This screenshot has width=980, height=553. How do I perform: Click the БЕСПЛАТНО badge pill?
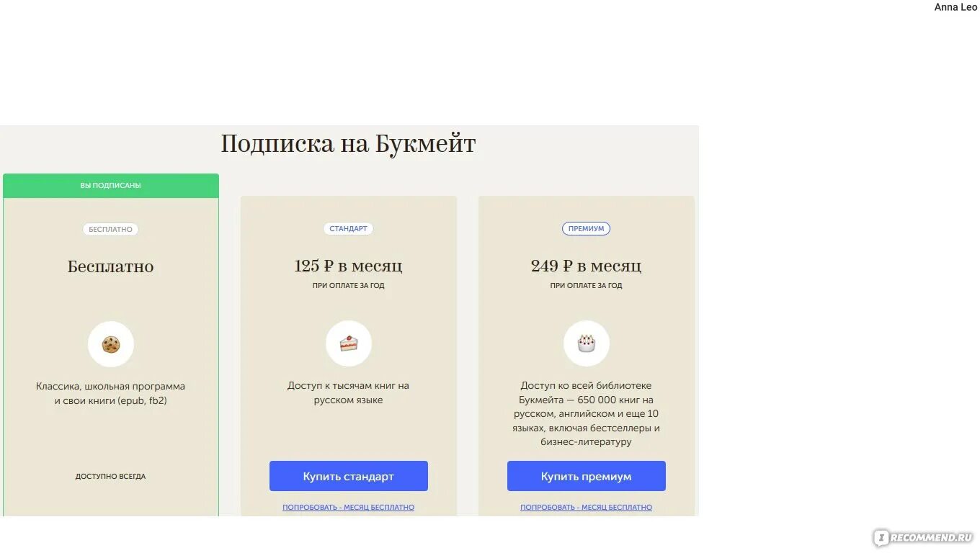point(110,229)
